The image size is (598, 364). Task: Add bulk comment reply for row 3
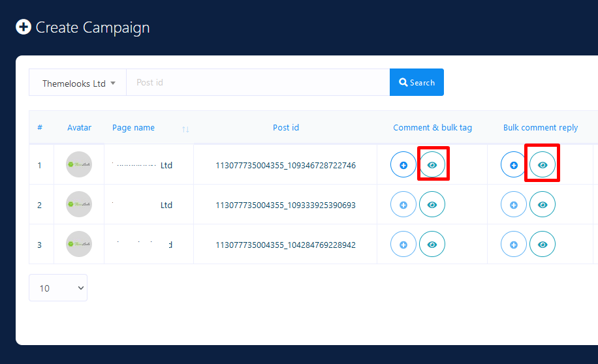pyautogui.click(x=514, y=245)
